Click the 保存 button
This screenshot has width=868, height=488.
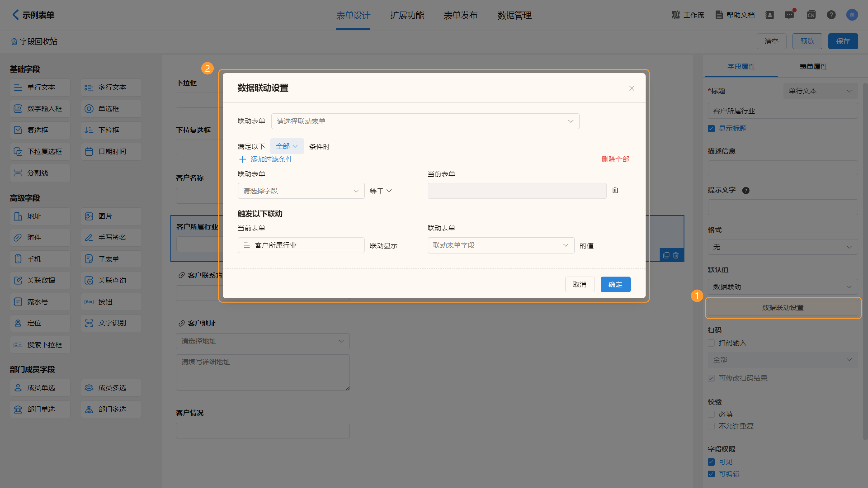pos(843,41)
